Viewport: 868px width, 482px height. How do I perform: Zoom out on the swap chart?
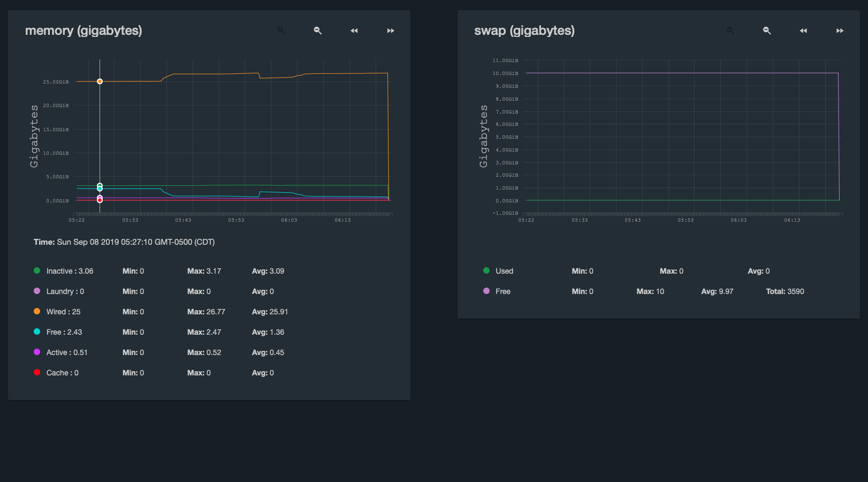pos(767,31)
